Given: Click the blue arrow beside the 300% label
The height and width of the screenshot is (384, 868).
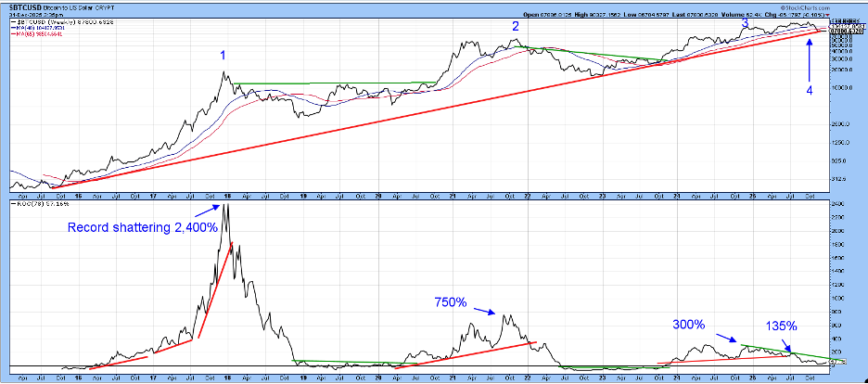Looking at the screenshot, I should [727, 339].
